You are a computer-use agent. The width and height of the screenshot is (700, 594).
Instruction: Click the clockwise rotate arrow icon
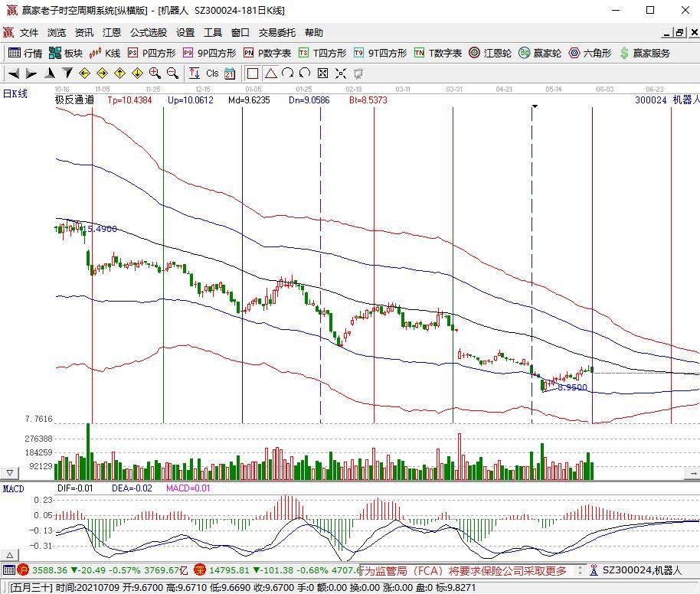coord(288,73)
